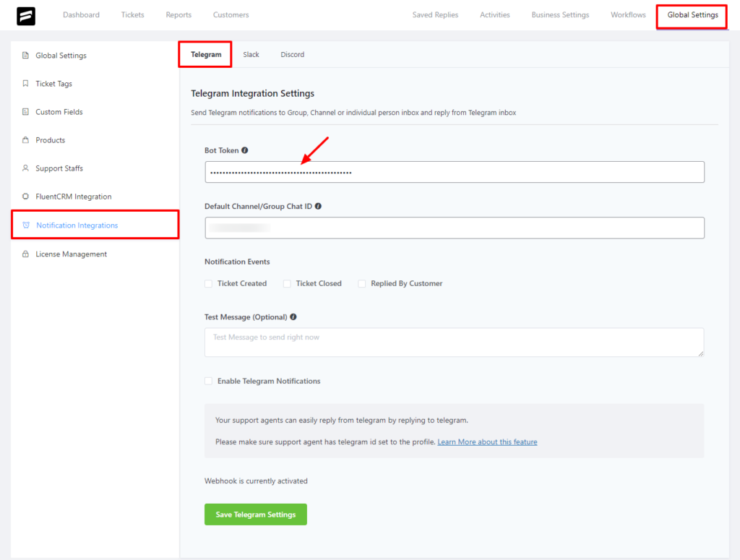This screenshot has width=740, height=560.
Task: Open Business Settings in top navigation
Action: (x=560, y=14)
